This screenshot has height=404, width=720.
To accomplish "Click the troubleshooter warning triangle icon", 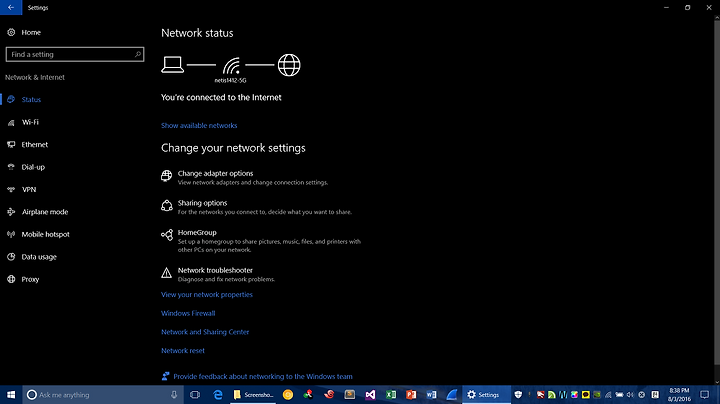I will pos(166,273).
